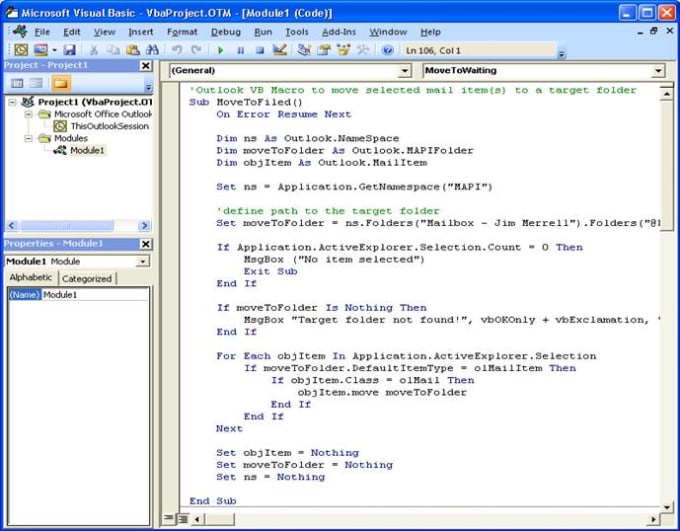
Task: Open the View menu
Action: click(x=105, y=32)
